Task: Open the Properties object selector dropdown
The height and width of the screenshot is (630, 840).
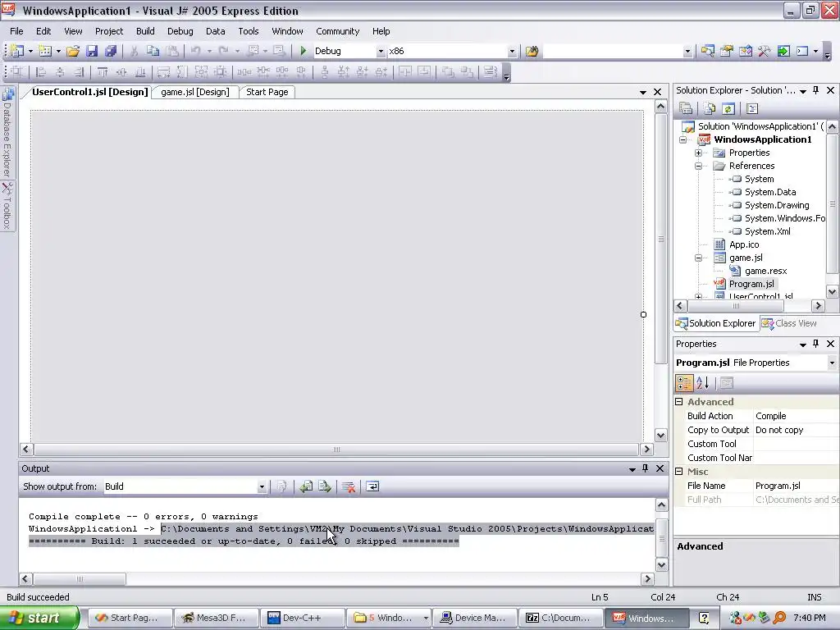Action: [832, 363]
